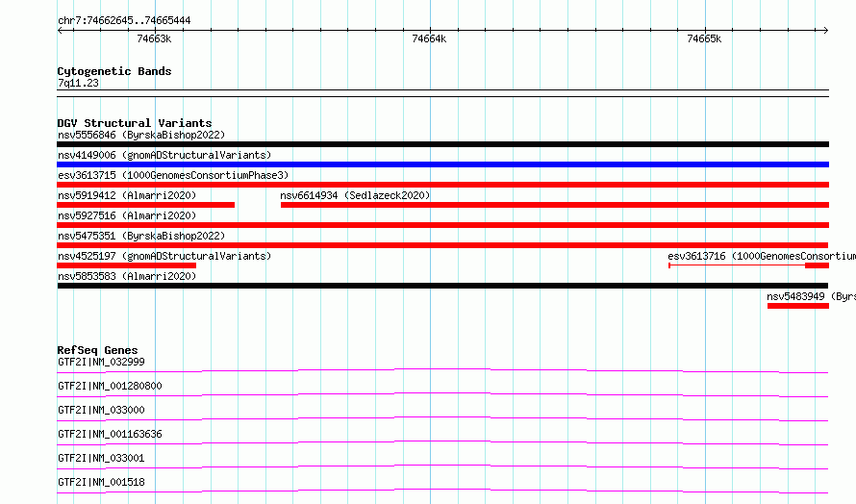Open transcript GTF2I|NM_001518
The width and height of the screenshot is (856, 504).
pyautogui.click(x=101, y=482)
